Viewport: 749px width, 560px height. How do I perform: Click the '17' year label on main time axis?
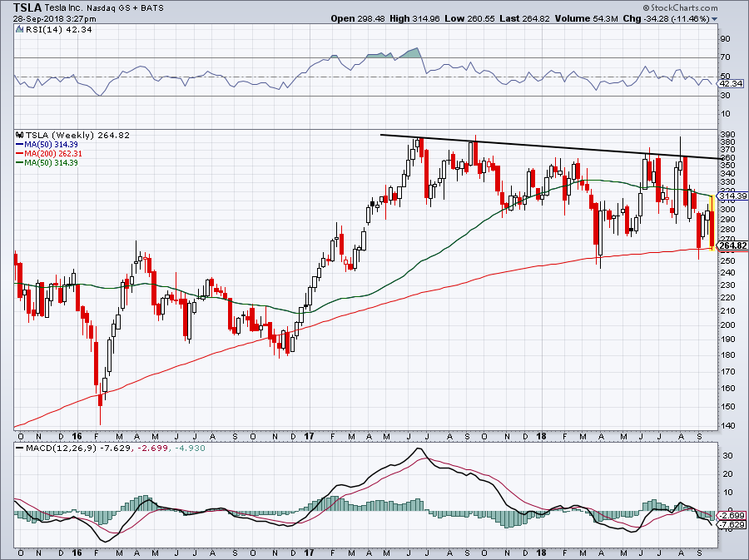[309, 435]
